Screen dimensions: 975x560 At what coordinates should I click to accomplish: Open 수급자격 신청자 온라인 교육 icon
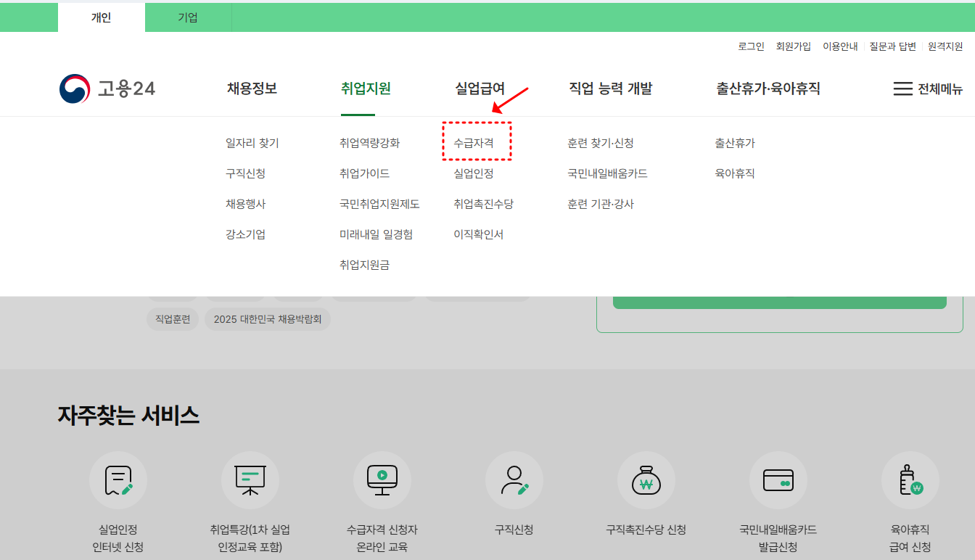click(382, 479)
